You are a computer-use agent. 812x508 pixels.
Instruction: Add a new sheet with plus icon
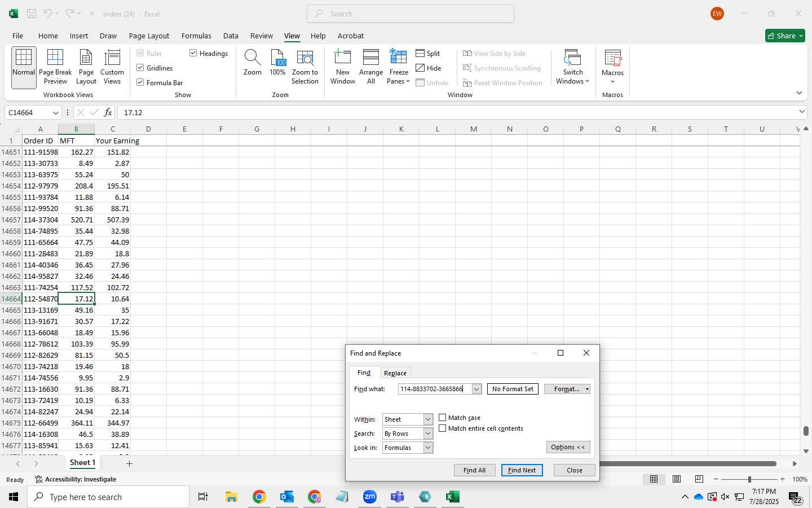129,463
